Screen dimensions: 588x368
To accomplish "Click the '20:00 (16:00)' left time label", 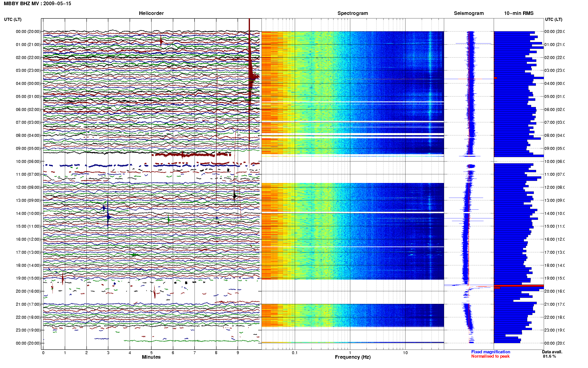I will [x=28, y=291].
